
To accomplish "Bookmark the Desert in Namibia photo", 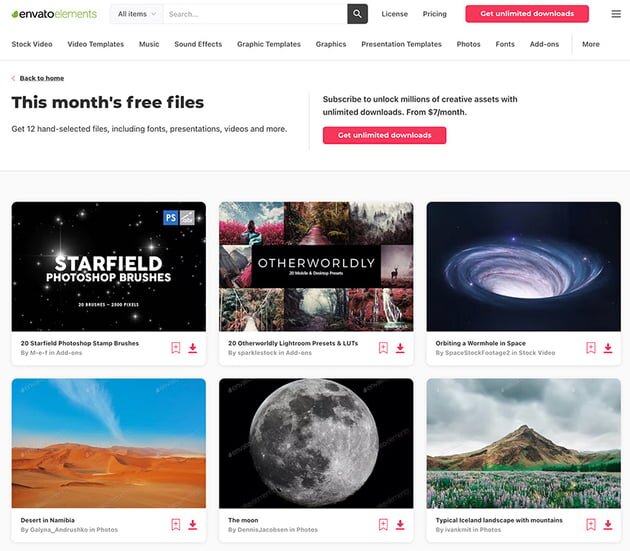I will (176, 524).
